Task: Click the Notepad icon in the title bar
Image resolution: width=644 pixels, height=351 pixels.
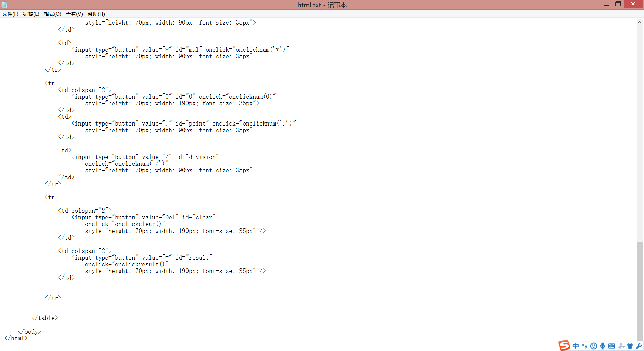Action: [x=5, y=5]
